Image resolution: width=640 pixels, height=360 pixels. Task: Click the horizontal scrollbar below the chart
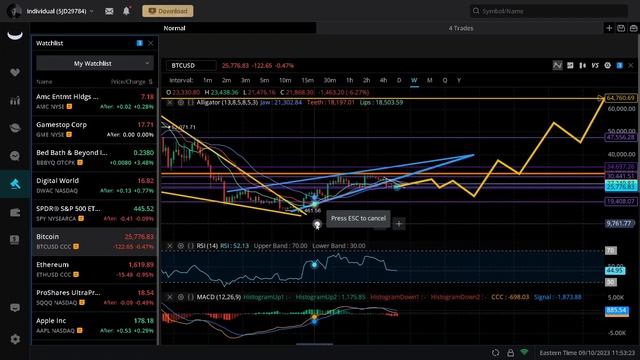[314, 344]
